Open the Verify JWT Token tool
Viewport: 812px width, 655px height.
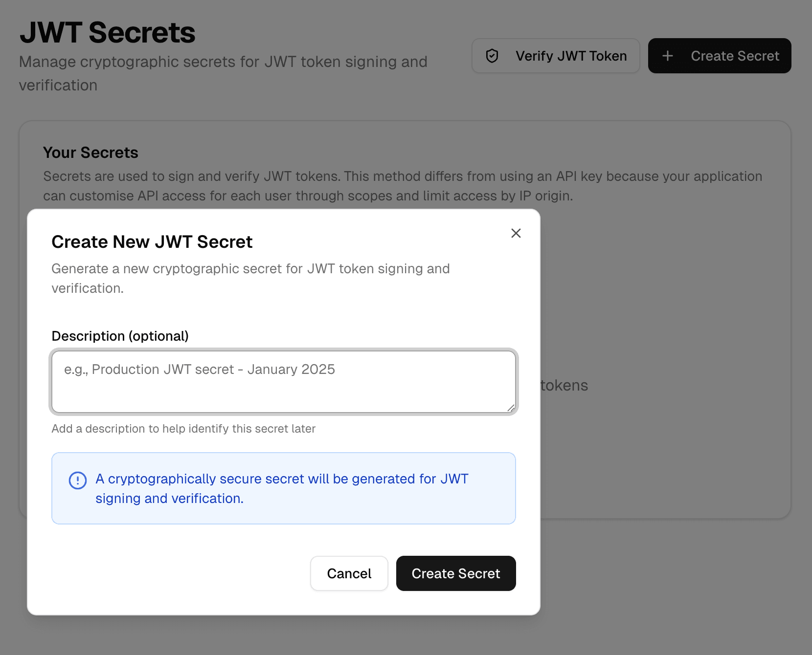click(x=555, y=56)
